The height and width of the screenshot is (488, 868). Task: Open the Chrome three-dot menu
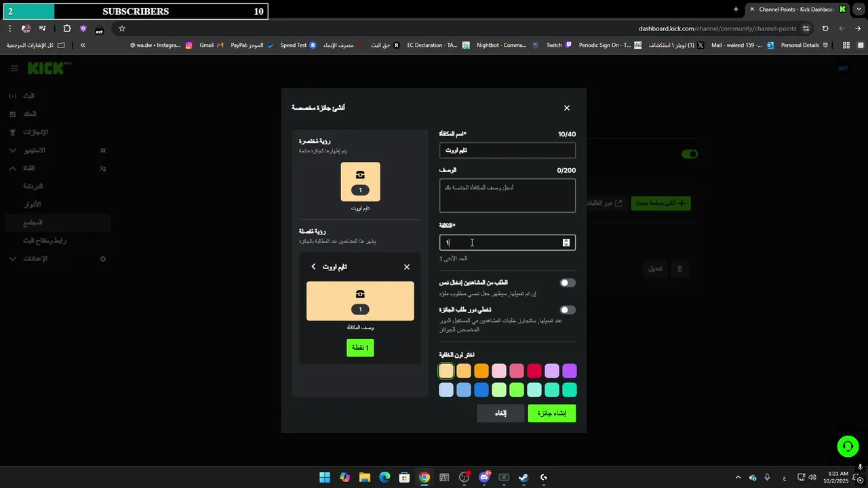(9, 28)
